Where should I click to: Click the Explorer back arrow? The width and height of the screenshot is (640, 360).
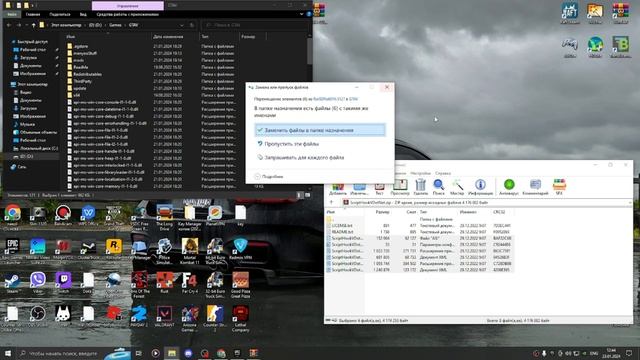pyautogui.click(x=9, y=25)
